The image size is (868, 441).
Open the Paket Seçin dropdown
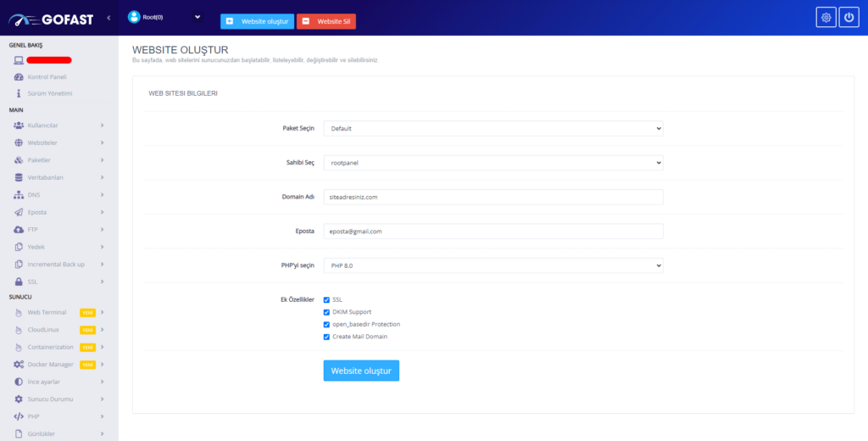(x=492, y=128)
